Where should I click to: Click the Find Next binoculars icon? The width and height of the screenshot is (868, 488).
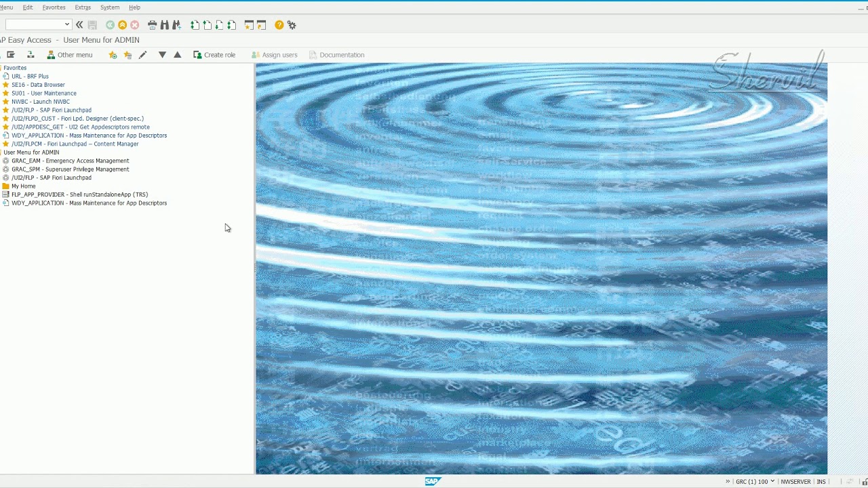(x=176, y=25)
